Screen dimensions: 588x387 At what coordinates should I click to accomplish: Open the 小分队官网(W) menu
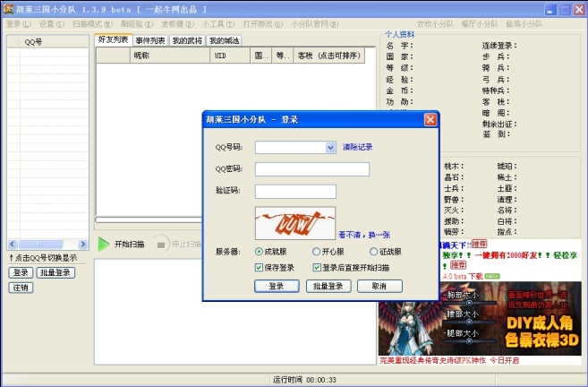tap(315, 24)
